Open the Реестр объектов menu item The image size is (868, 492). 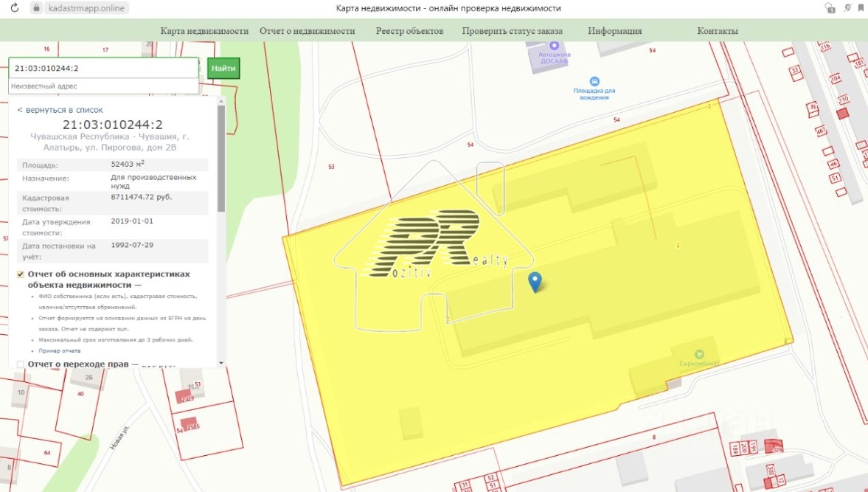tap(409, 31)
